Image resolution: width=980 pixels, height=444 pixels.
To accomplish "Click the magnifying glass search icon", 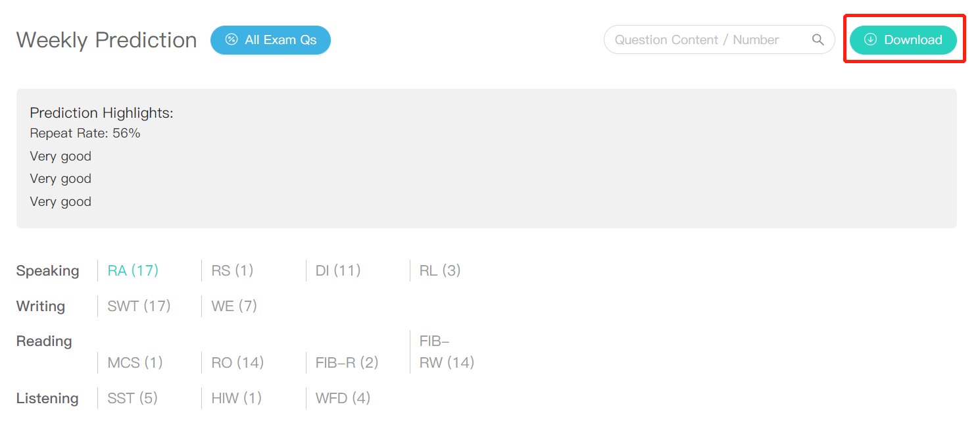I will point(818,40).
